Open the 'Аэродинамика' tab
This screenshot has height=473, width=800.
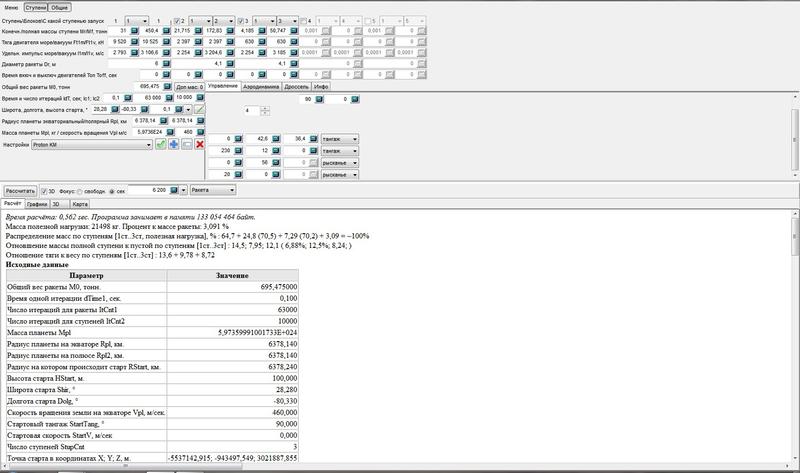[261, 87]
